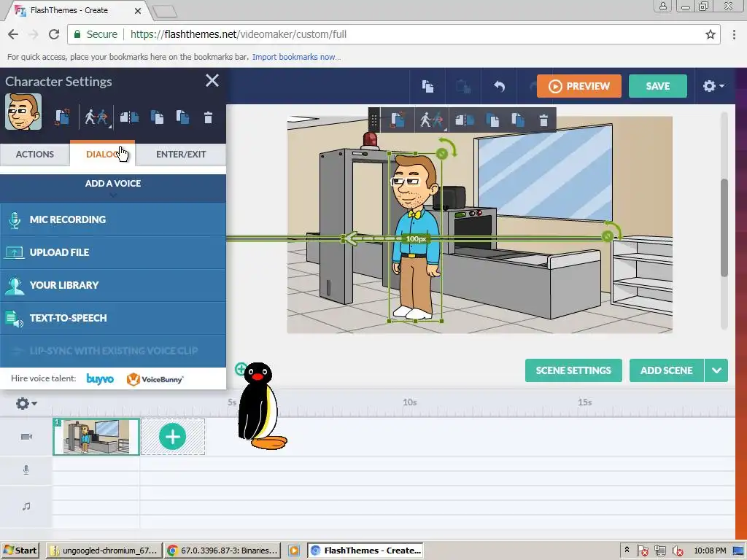Click the trash icon in Character Settings panel

click(x=208, y=117)
